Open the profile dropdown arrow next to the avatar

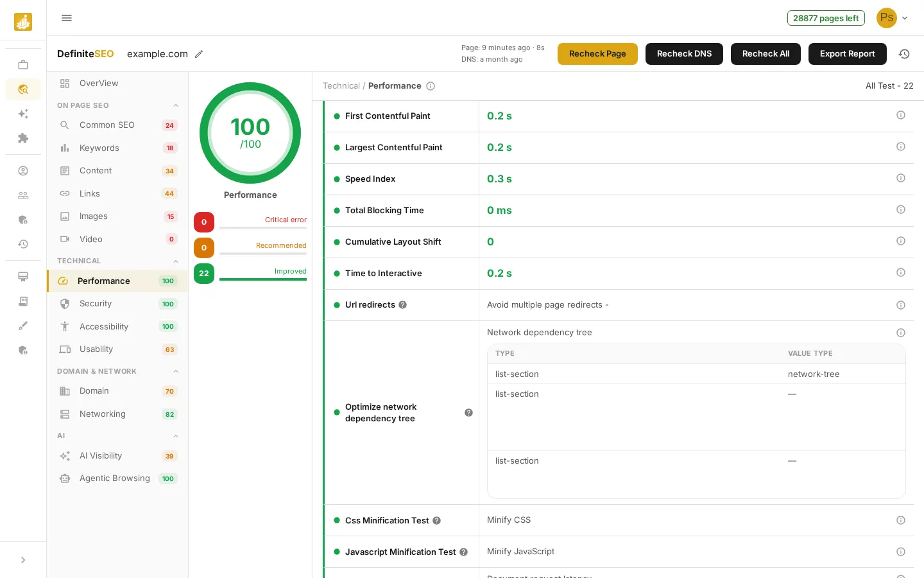pyautogui.click(x=905, y=18)
